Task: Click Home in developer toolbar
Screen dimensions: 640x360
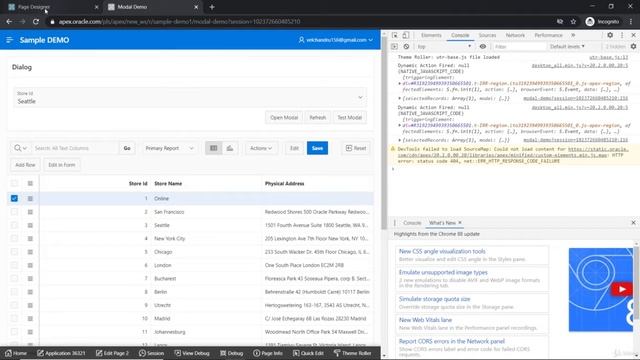Action: pyautogui.click(x=16, y=353)
